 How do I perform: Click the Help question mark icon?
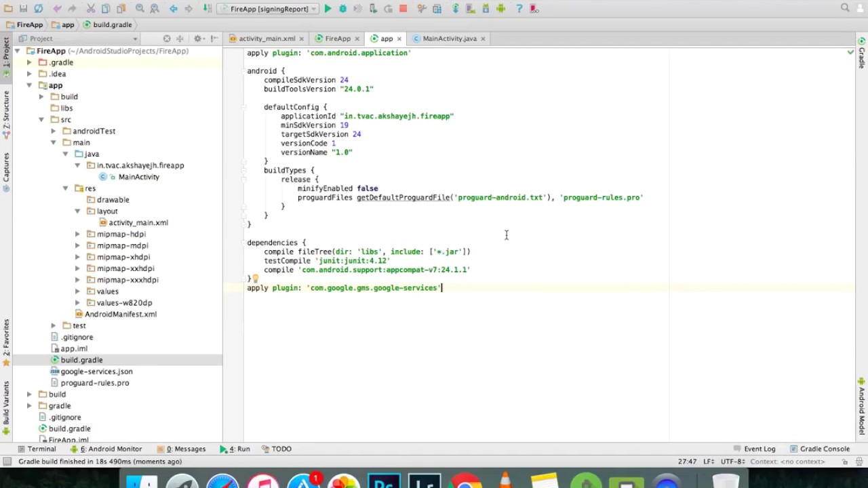[x=519, y=9]
